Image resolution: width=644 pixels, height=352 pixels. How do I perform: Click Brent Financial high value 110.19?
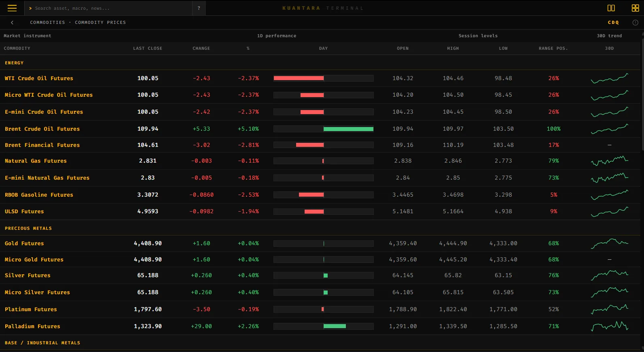[453, 145]
